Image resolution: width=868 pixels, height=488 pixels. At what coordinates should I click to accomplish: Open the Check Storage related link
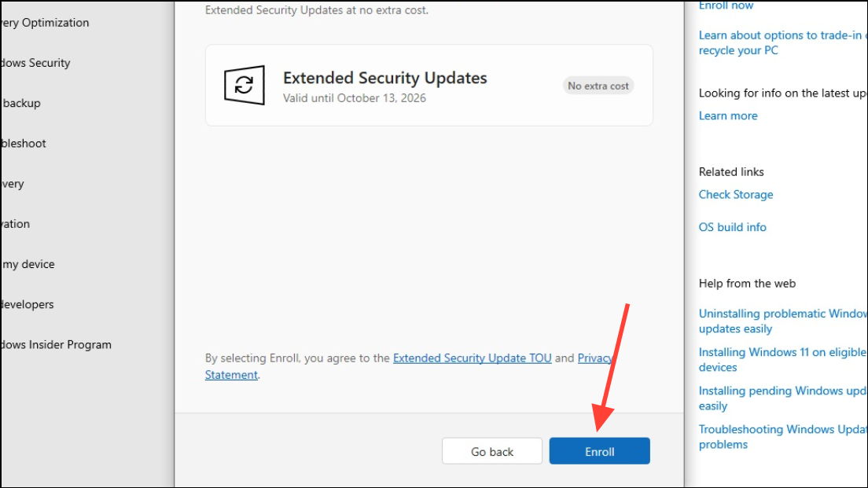coord(736,194)
